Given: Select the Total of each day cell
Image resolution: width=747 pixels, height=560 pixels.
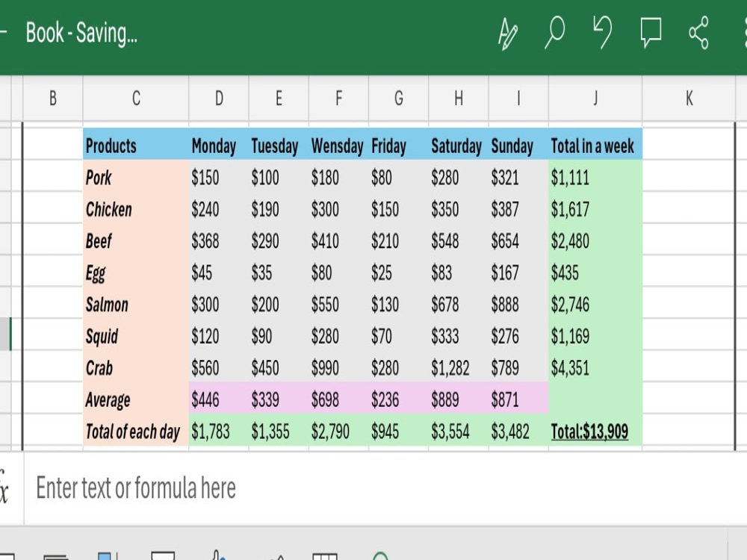Looking at the screenshot, I should [136, 431].
